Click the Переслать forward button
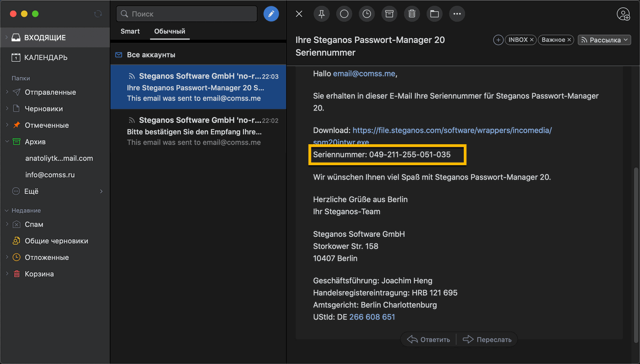This screenshot has height=364, width=640. point(487,340)
